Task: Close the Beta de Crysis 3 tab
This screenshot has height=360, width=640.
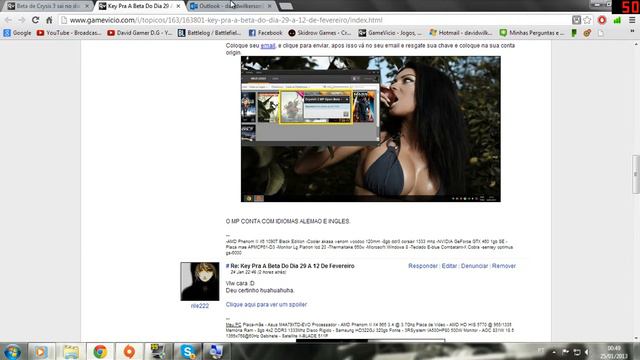Action: [x=87, y=6]
